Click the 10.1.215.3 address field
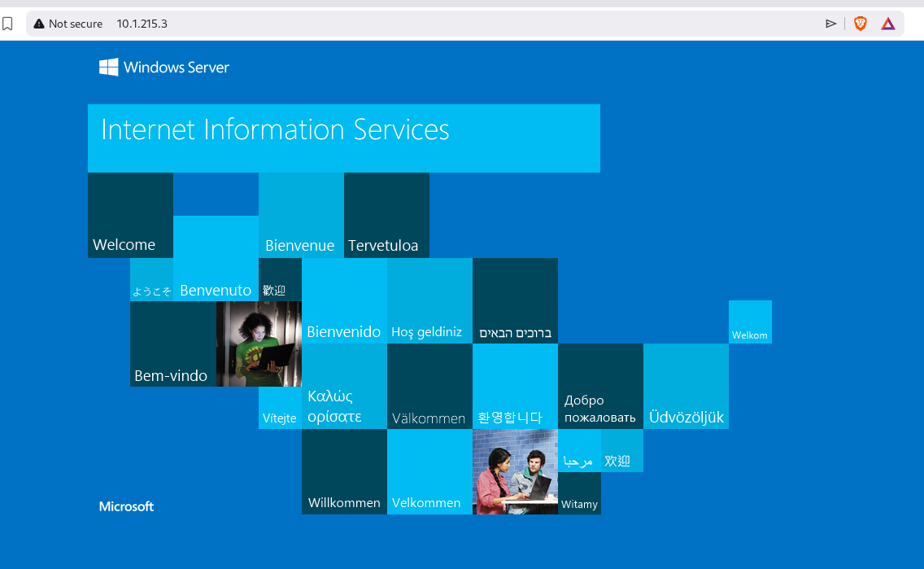 click(x=142, y=24)
